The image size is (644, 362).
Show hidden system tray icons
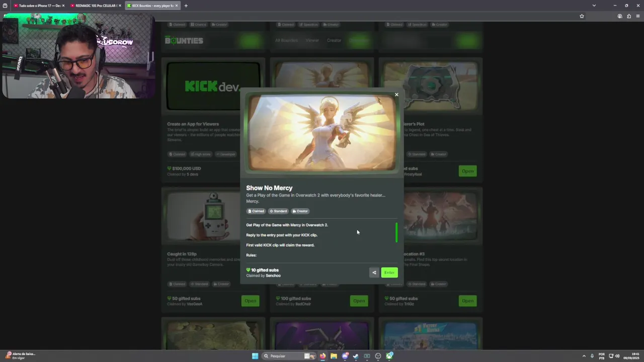tap(584, 356)
